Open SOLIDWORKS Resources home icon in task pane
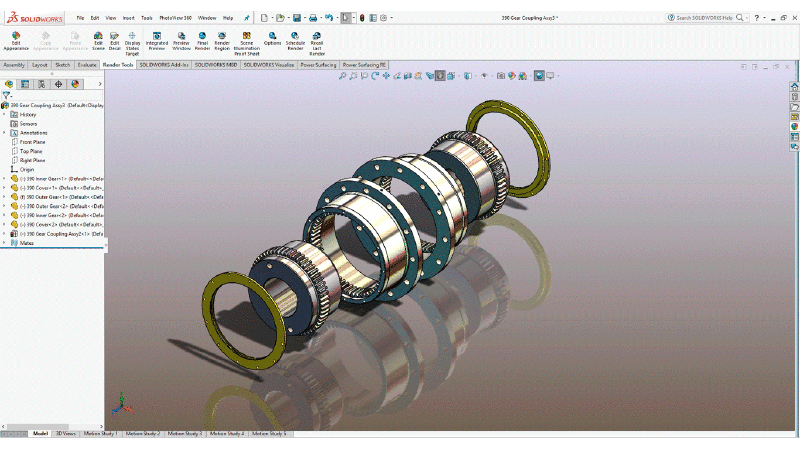 [x=794, y=86]
